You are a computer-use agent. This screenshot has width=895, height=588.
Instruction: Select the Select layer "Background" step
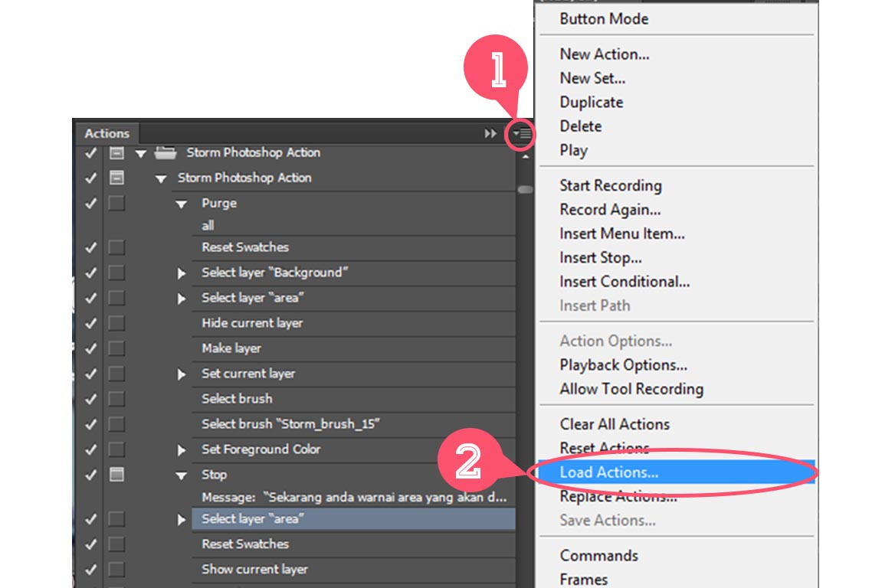(x=353, y=273)
